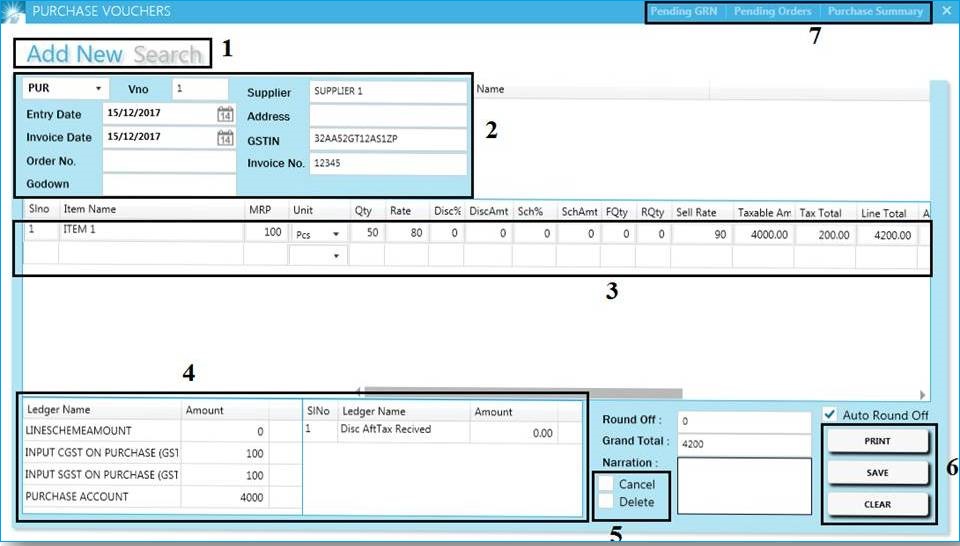Screen dimensions: 960x546
Task: Click the app logo in title bar
Action: pyautogui.click(x=13, y=12)
